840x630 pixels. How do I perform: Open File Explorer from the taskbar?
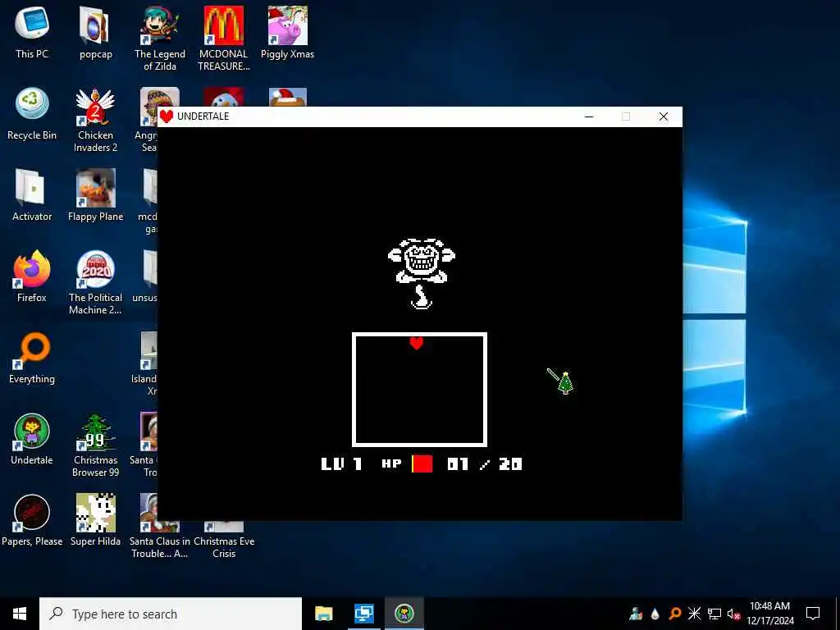(323, 614)
